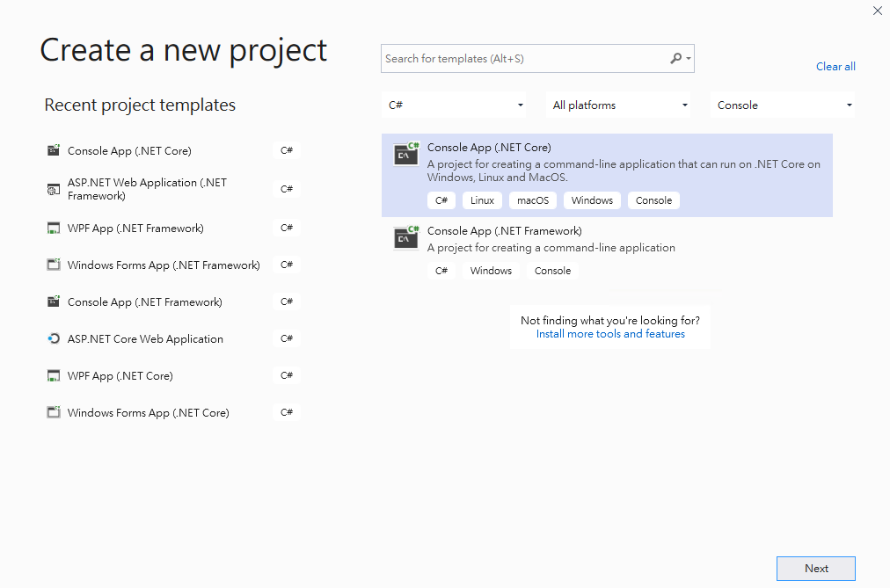Click the Windows tag on the .NET Framework result
Viewport: 890px width, 588px height.
coord(491,271)
